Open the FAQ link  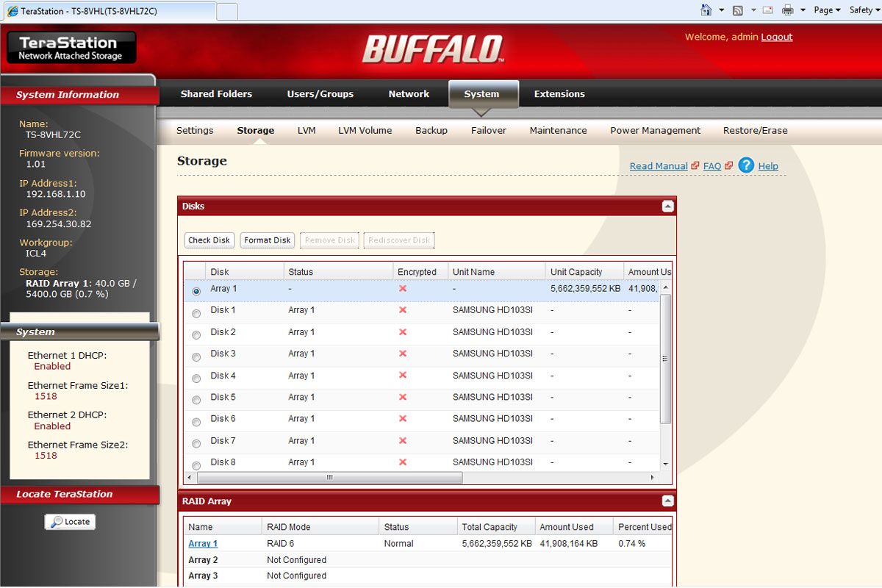point(712,166)
